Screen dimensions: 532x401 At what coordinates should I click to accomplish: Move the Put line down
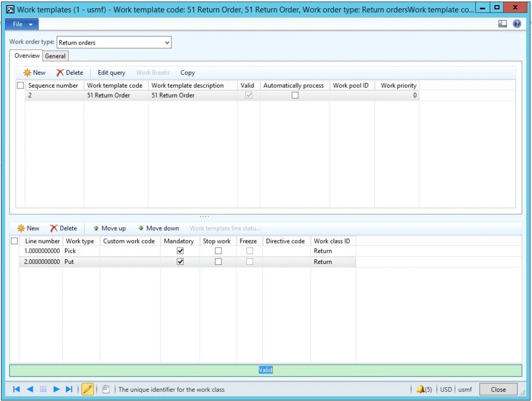tap(158, 228)
